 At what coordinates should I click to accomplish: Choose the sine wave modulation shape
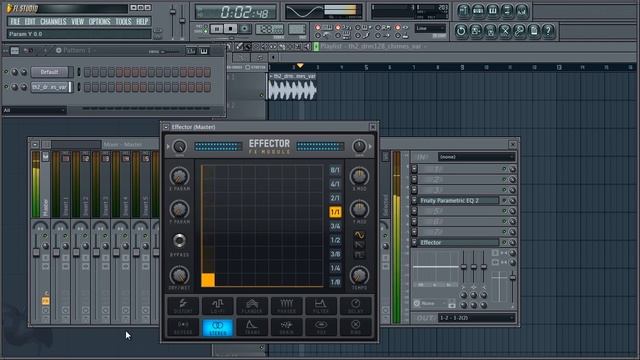tap(359, 235)
